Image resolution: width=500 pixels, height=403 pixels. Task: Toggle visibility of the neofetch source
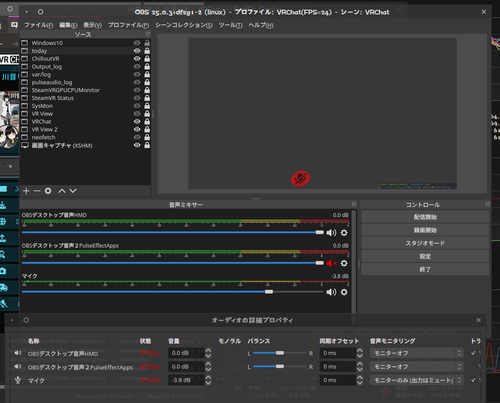(137, 137)
